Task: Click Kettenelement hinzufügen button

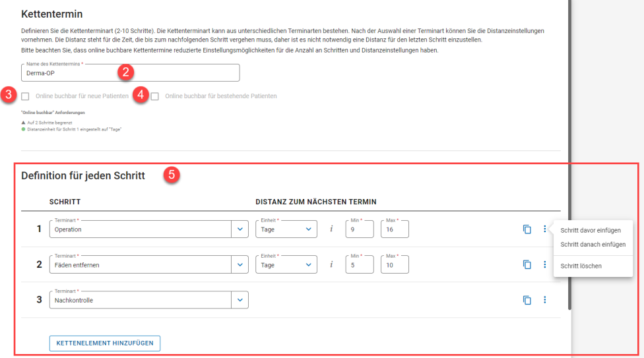Action: click(x=104, y=343)
